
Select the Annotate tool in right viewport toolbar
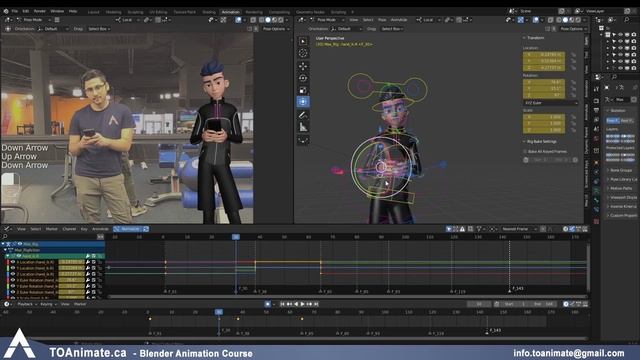click(x=303, y=115)
